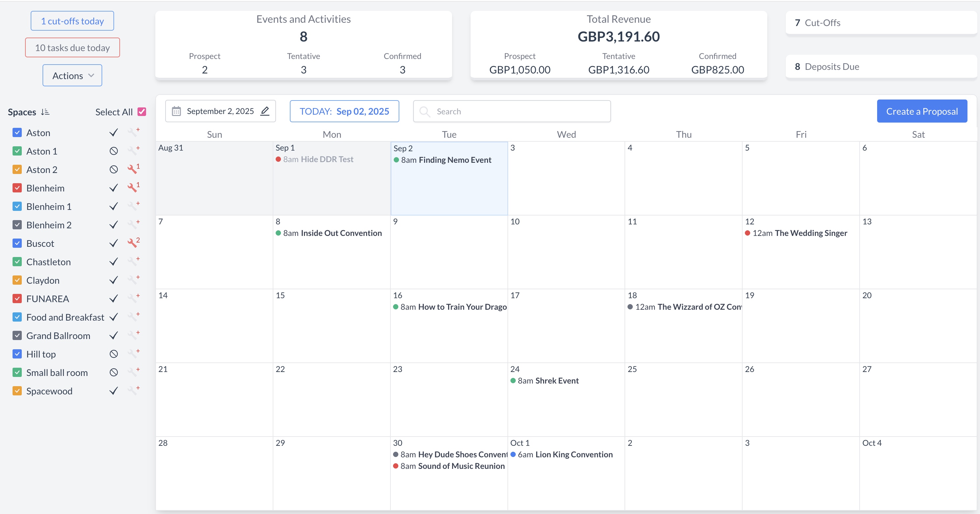Click the add wrench icon for Grand Ballroom
Screen dimensions: 980x514
coord(133,335)
